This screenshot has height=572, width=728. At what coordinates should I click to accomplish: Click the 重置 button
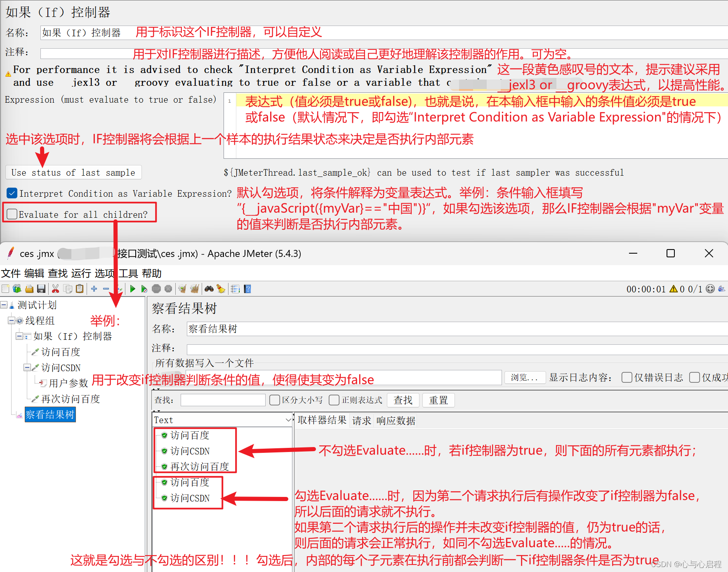click(x=438, y=400)
